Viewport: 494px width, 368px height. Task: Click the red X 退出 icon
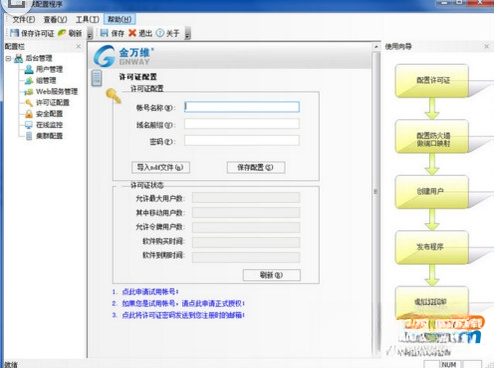pos(132,33)
